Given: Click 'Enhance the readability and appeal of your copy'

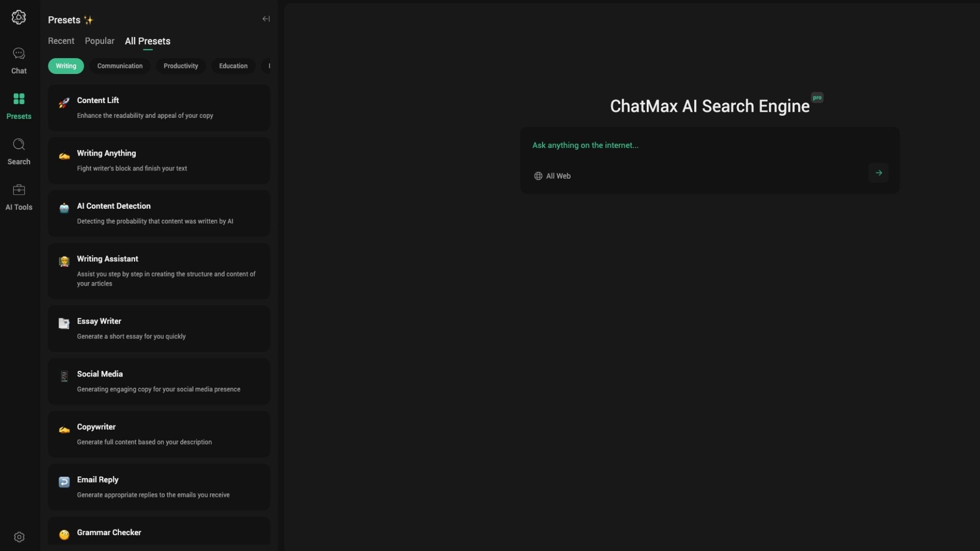Looking at the screenshot, I should pos(145,116).
